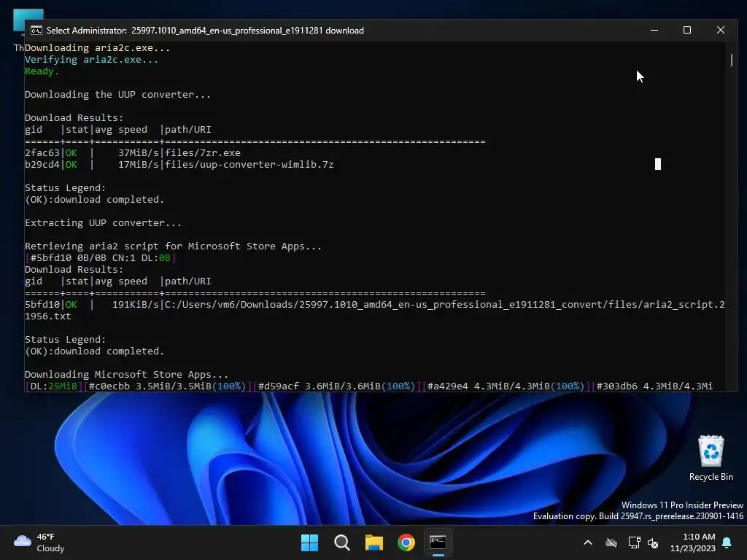Click the 'files/7zr.exe' path entry
747x560 pixels.
point(203,153)
